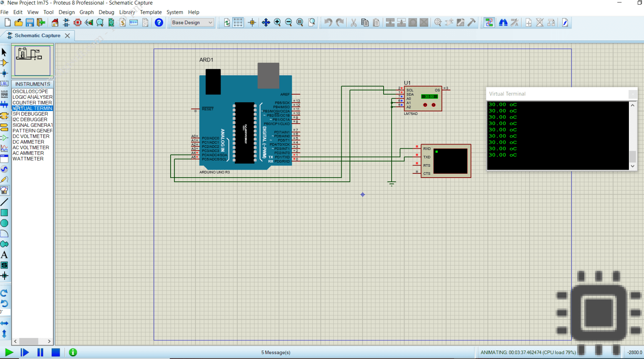Click the left panel horizontal scrollbar
The width and height of the screenshot is (644, 359).
[x=29, y=341]
